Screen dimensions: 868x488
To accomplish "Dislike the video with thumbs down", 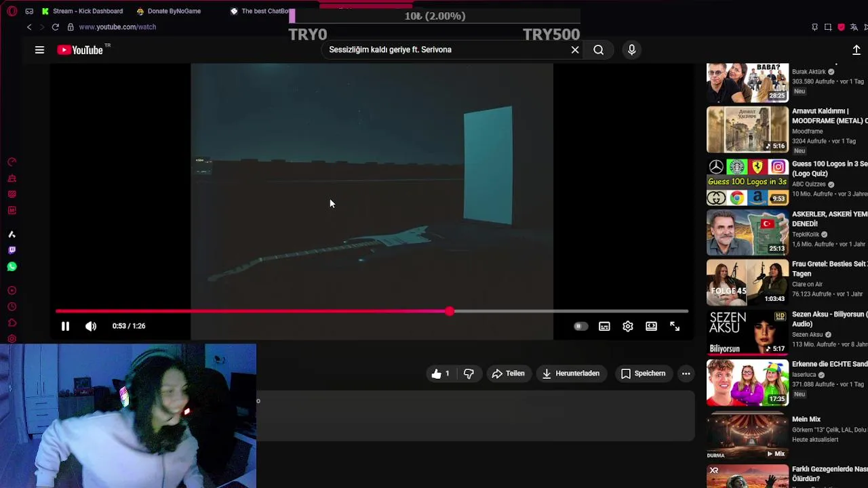I will pyautogui.click(x=469, y=373).
